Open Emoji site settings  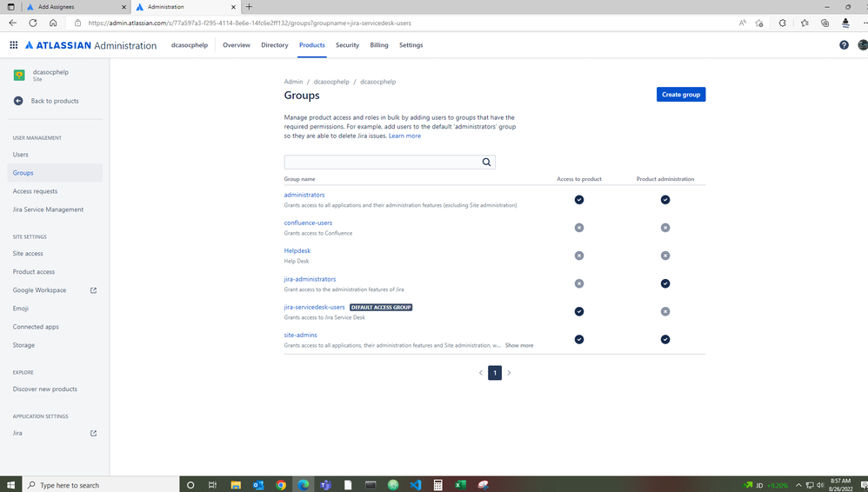pos(55,309)
